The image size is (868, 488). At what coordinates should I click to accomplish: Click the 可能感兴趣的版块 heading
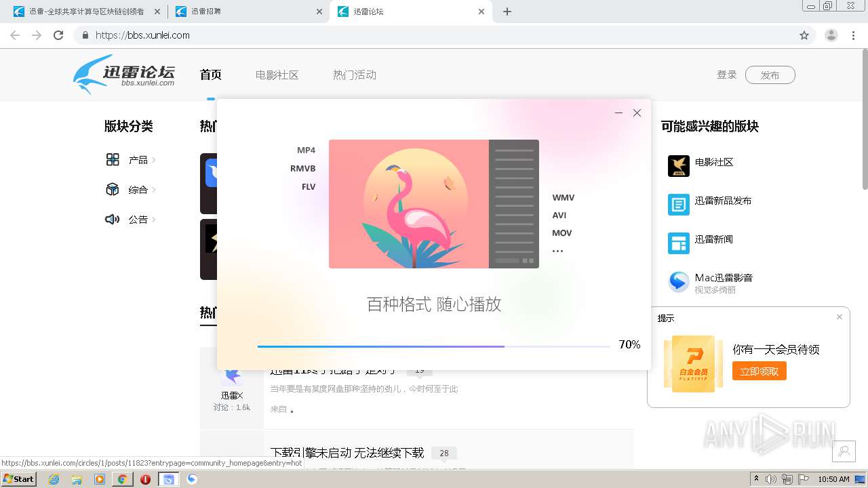[x=710, y=126]
